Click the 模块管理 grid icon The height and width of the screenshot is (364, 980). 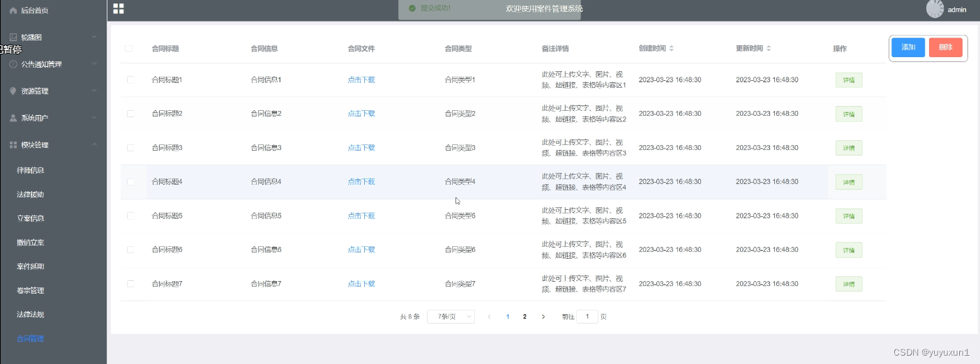[13, 145]
